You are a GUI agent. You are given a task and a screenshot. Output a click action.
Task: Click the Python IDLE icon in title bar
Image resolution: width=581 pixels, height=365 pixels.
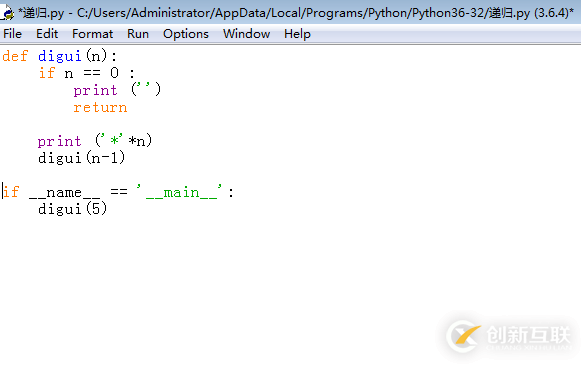(7, 13)
